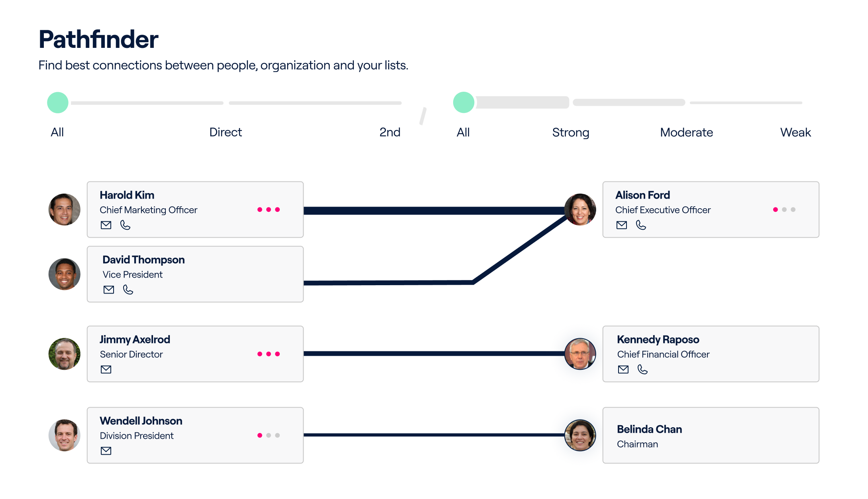Screen dimensions: 868x499
Task: Open Jimmy Axelrod's three-dot indicator
Action: (269, 354)
